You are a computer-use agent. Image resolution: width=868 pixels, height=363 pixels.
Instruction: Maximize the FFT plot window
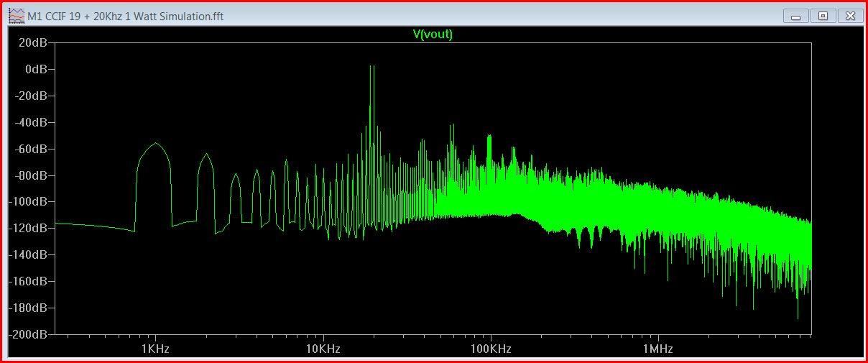pos(823,15)
